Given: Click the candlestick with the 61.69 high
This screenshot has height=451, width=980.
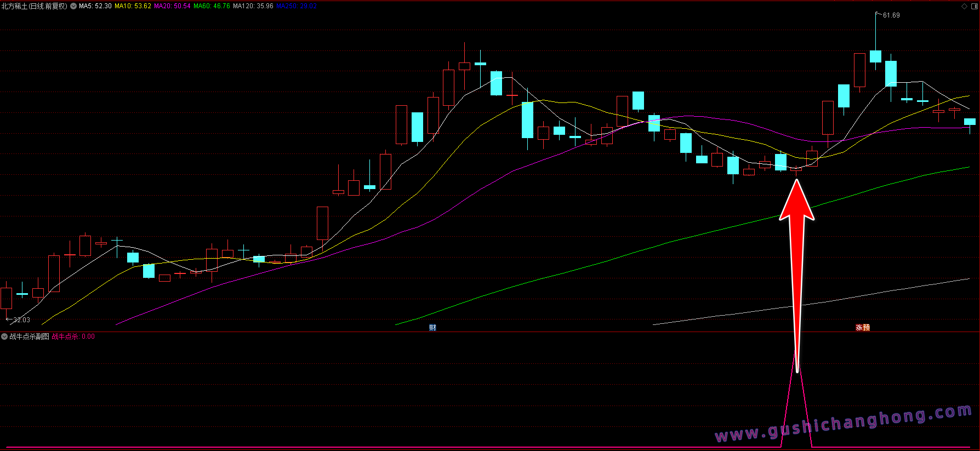Looking at the screenshot, I should (x=875, y=56).
